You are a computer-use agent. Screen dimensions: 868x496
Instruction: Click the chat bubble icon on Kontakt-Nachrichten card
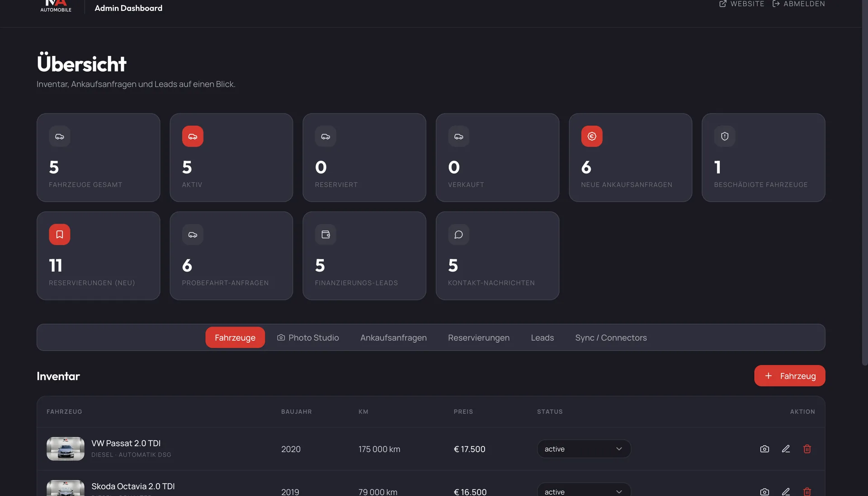458,234
